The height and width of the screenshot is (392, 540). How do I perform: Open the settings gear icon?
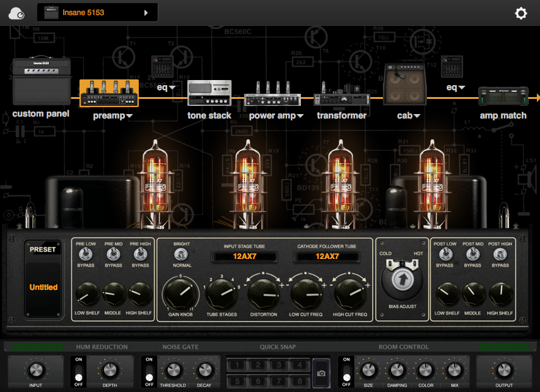click(520, 13)
